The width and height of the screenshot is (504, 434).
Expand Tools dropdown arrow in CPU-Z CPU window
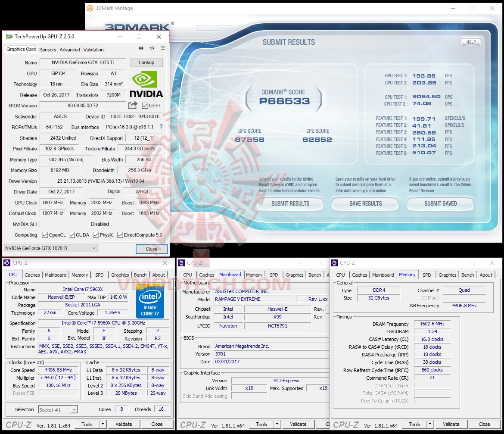103,424
